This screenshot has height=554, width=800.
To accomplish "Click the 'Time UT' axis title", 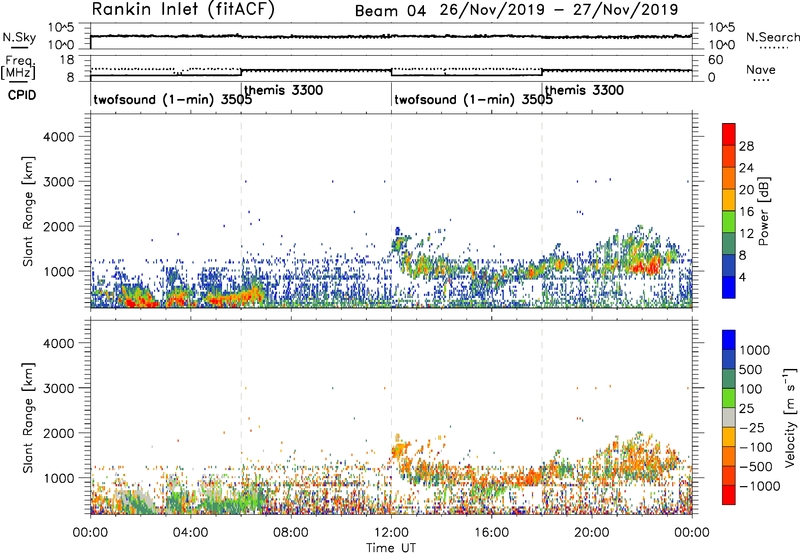I will pyautogui.click(x=391, y=548).
